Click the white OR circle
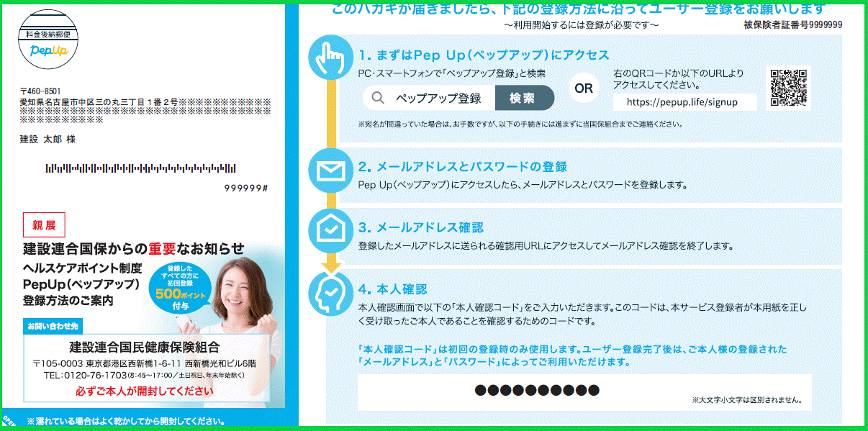The height and width of the screenshot is (431, 868). coord(584,89)
